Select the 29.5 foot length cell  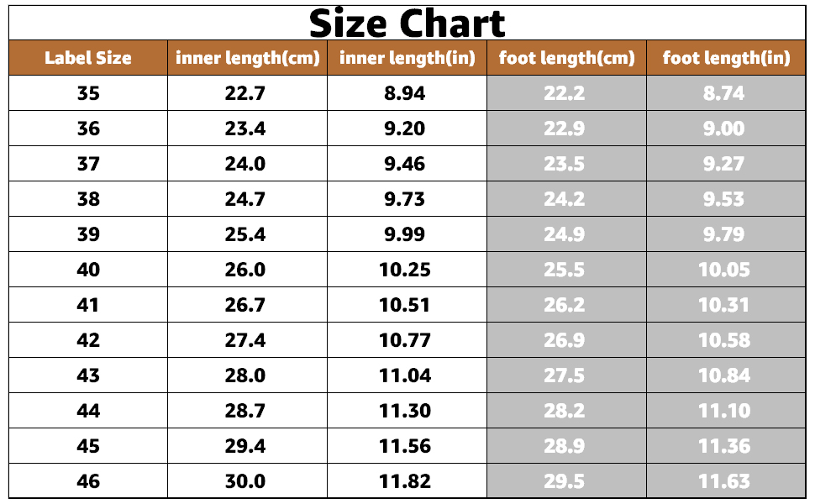565,481
